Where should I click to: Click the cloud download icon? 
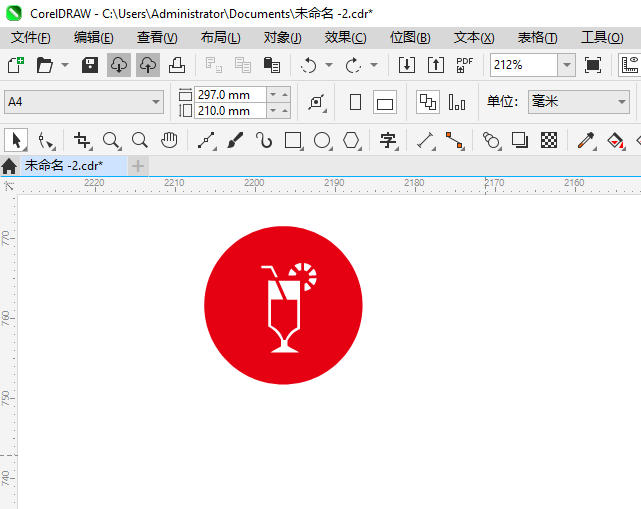(x=119, y=65)
